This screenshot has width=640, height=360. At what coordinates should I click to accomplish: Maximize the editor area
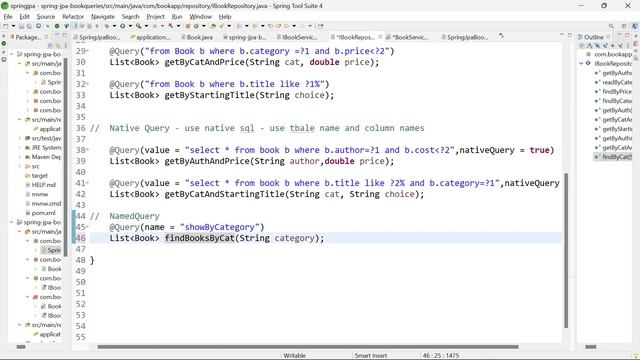click(x=570, y=35)
